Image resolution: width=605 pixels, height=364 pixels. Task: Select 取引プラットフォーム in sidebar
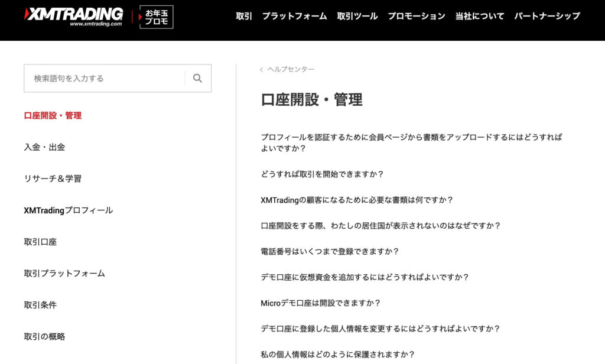[x=64, y=274]
